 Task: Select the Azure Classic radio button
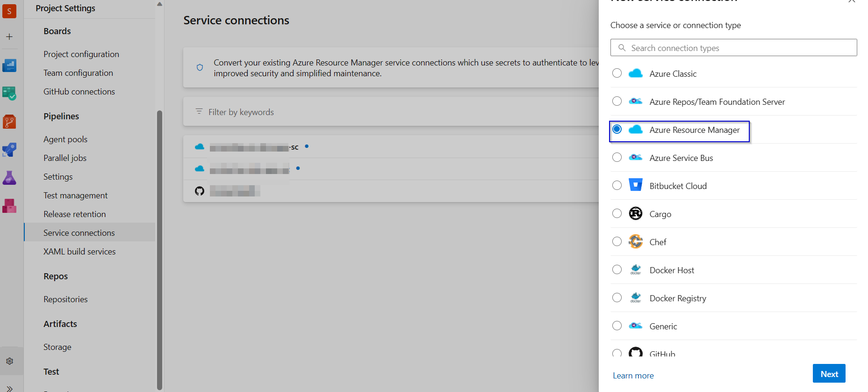(617, 73)
